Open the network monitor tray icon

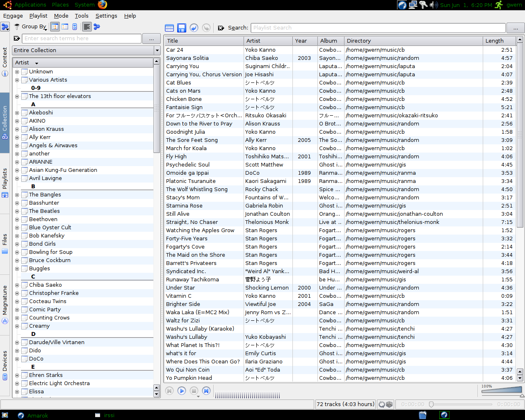(413, 5)
